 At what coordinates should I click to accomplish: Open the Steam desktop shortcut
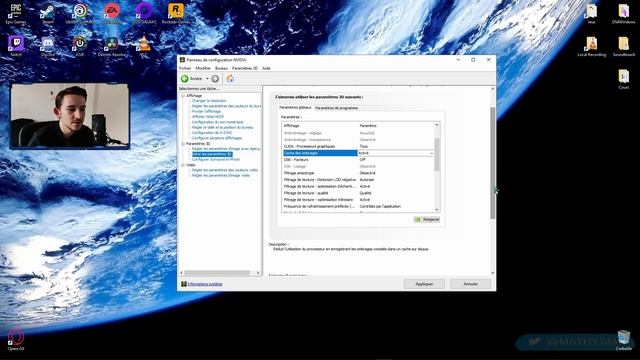click(x=48, y=13)
